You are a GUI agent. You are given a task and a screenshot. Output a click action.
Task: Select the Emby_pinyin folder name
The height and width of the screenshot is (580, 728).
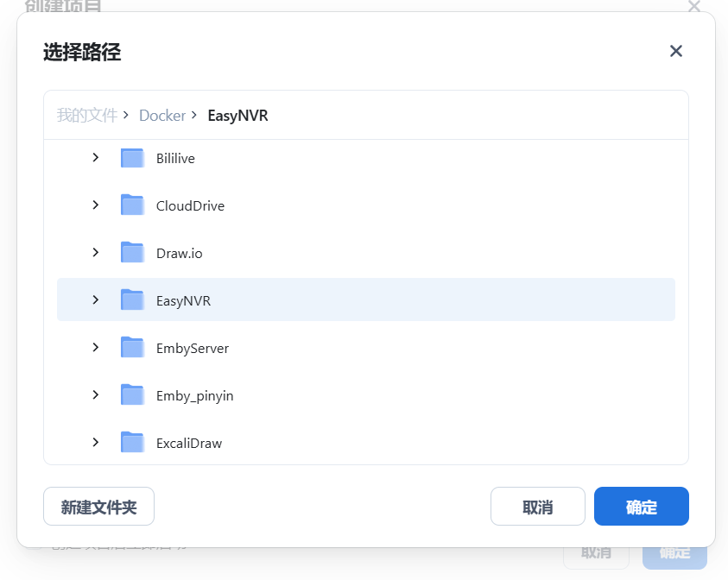pos(194,396)
